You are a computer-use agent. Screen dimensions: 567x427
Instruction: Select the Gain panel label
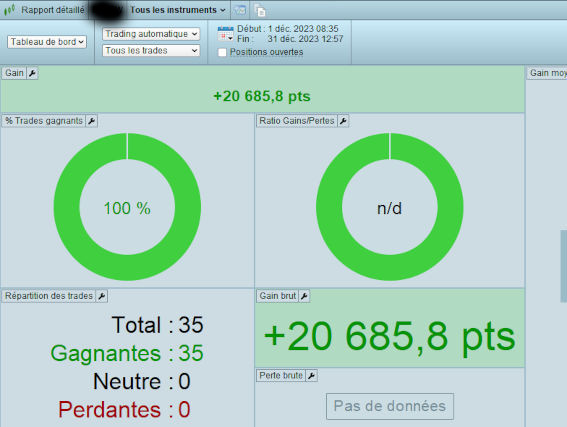click(x=14, y=73)
